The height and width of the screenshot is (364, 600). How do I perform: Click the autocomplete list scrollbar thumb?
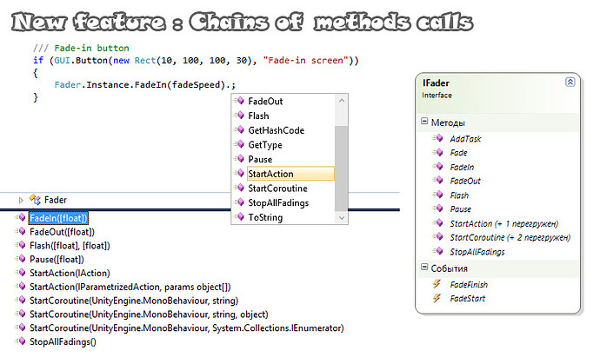342,169
